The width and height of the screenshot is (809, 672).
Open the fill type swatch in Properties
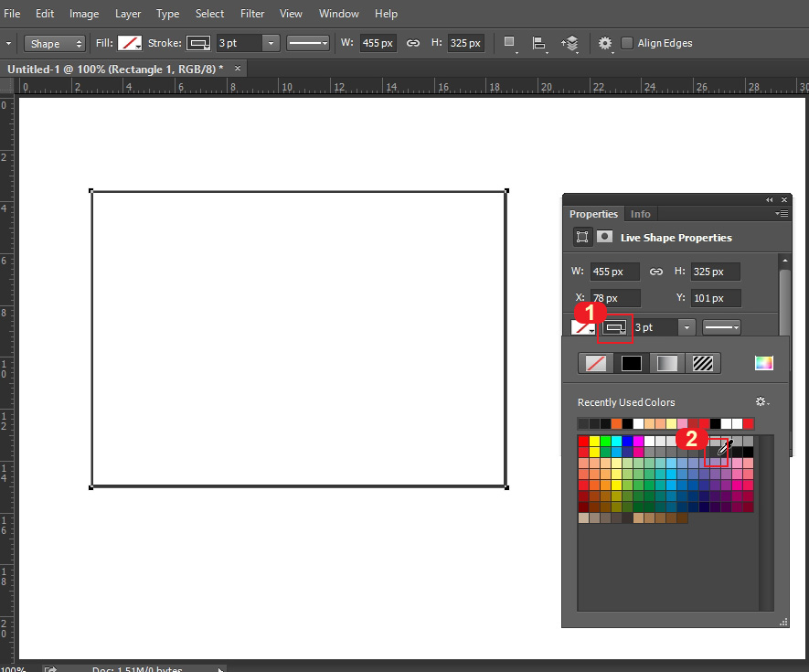583,327
